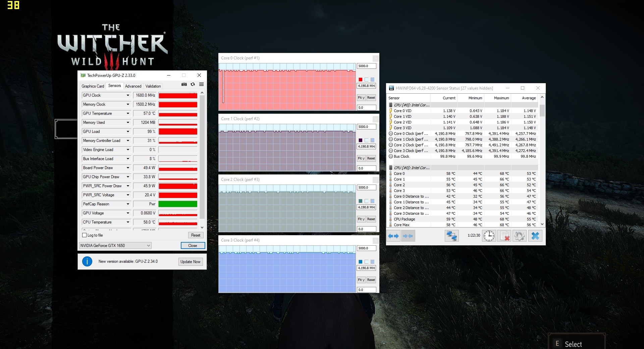Click HWiNFO collapse columns arrows icon
The width and height of the screenshot is (644, 349).
pyautogui.click(x=408, y=236)
